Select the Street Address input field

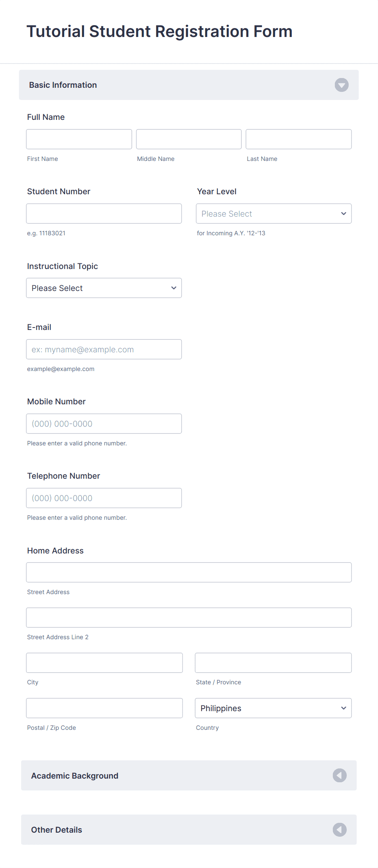point(189,572)
